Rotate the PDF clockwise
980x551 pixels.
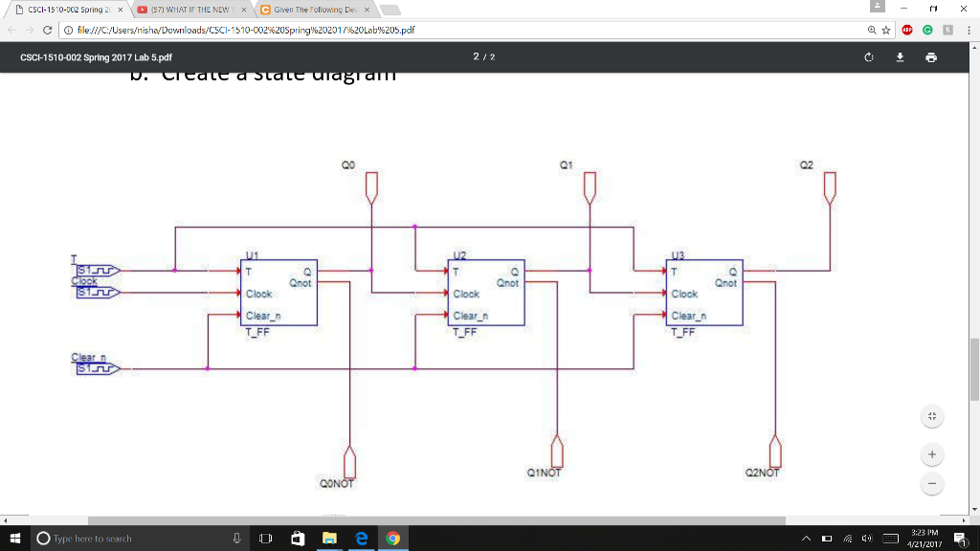tap(869, 57)
